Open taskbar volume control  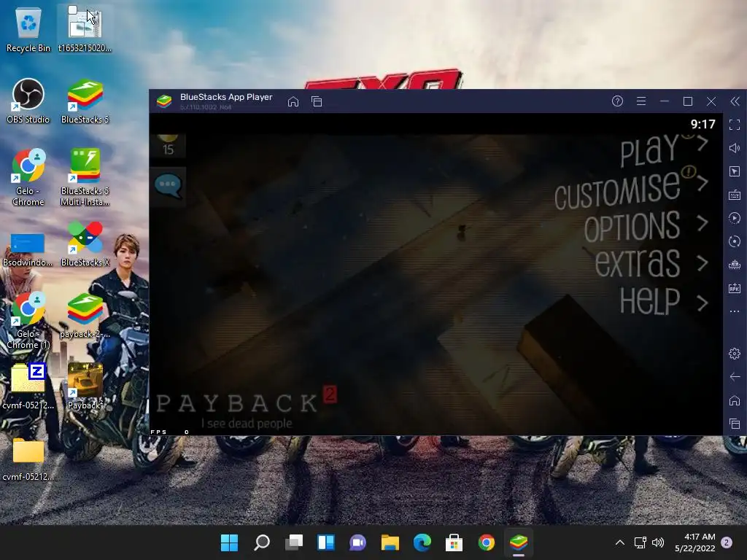click(x=658, y=542)
